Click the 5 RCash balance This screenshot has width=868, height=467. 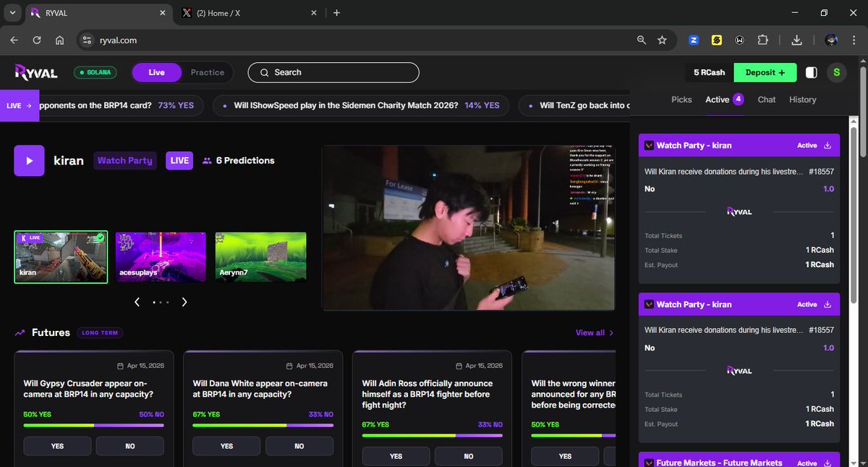709,72
